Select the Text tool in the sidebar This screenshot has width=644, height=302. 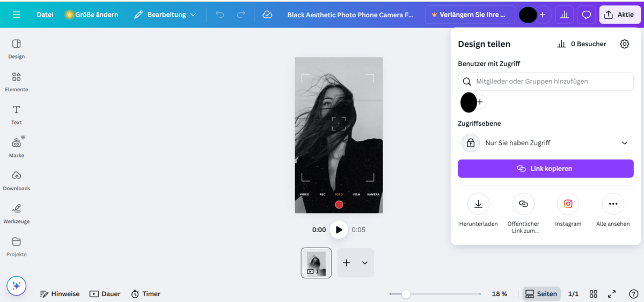tap(16, 114)
